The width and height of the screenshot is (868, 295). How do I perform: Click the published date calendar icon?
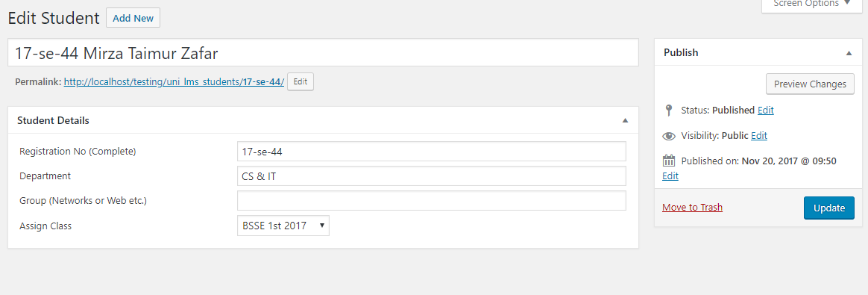pos(669,161)
